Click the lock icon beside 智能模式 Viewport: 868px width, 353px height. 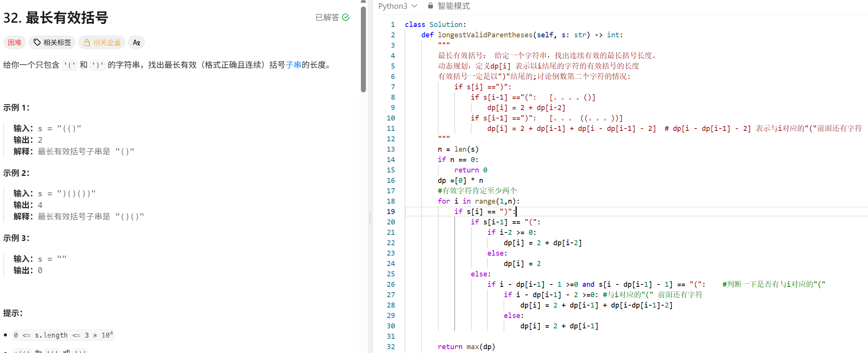point(431,6)
